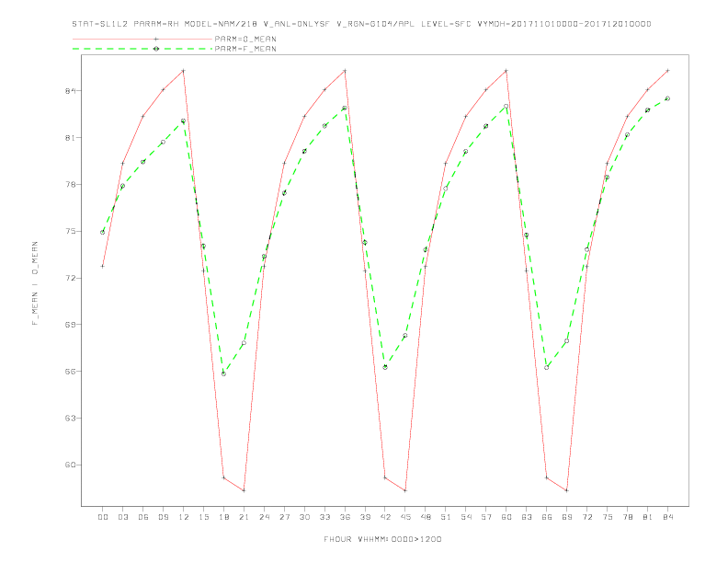This screenshot has height=563, width=728.
Task: Click forecast hour label 18 on x-axis
Action: 223,517
